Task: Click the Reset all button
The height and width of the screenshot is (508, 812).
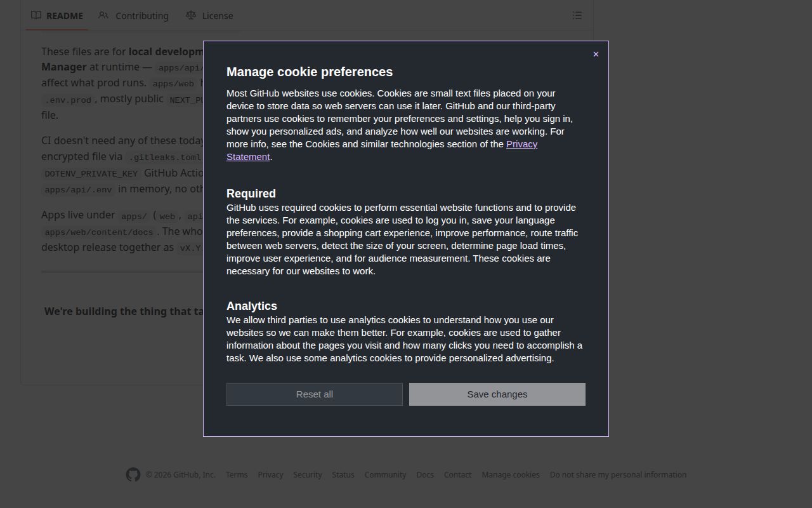Action: (315, 394)
